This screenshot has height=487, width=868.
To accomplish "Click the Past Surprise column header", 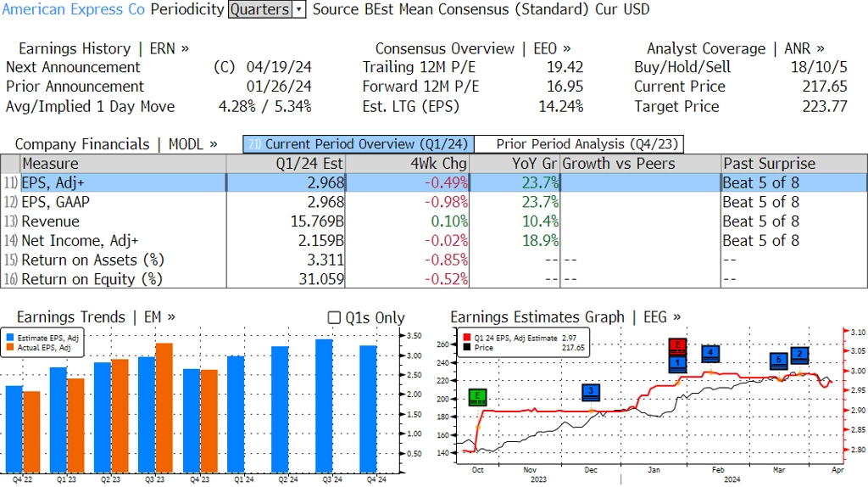I will point(794,164).
